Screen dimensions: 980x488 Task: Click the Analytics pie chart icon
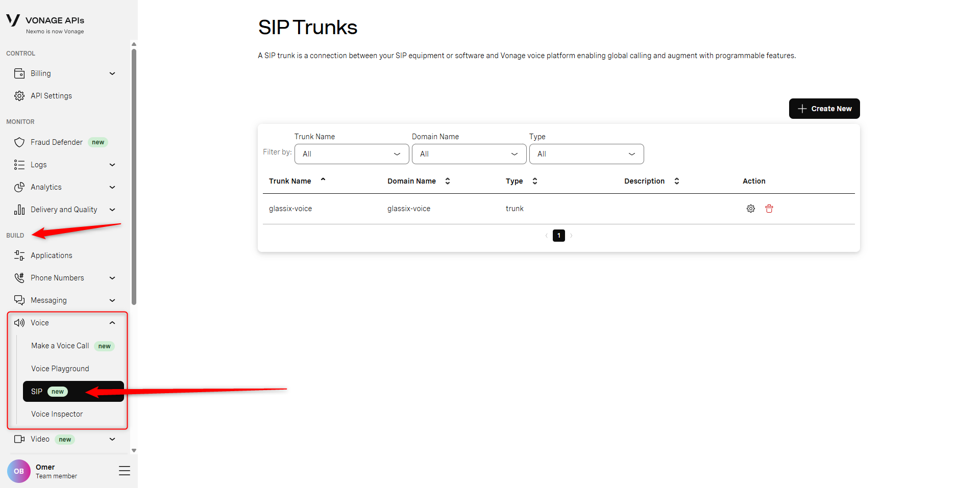point(19,187)
